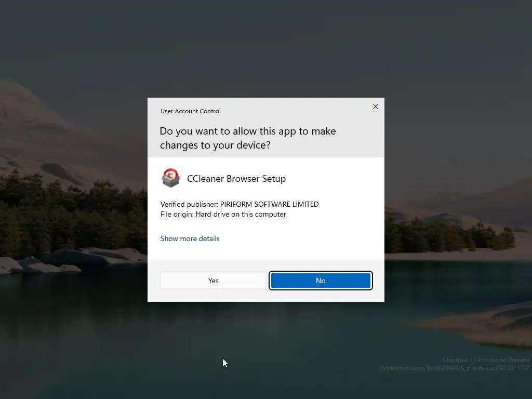The width and height of the screenshot is (532, 399).
Task: Click the CCleaner Browser Setup app name
Action: tap(236, 179)
